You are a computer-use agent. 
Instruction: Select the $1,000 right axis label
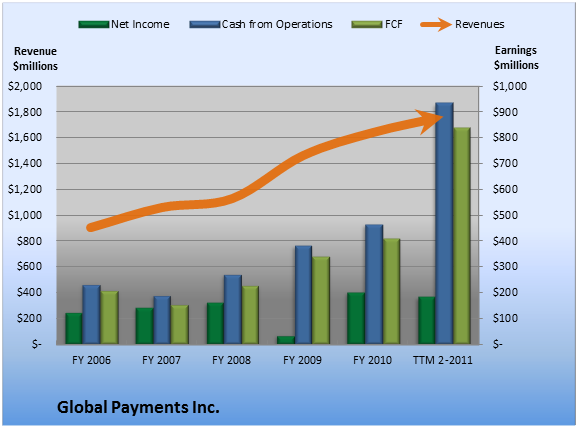(x=510, y=86)
